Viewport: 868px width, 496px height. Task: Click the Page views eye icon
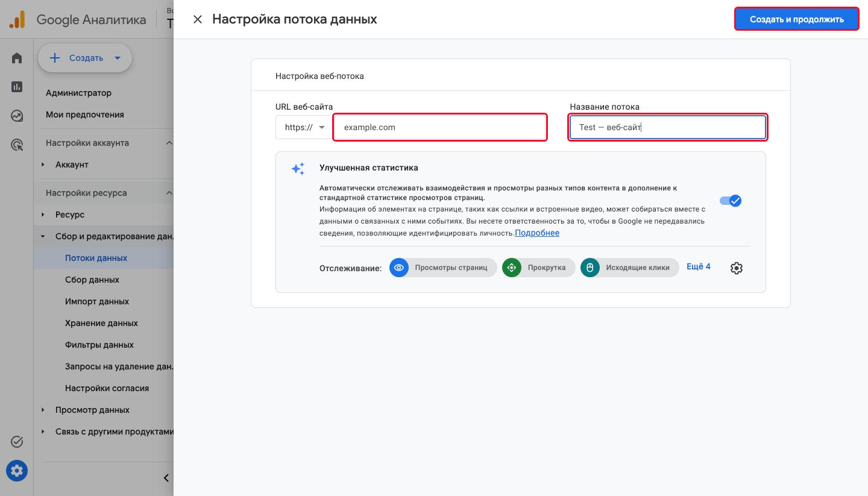[x=399, y=268]
